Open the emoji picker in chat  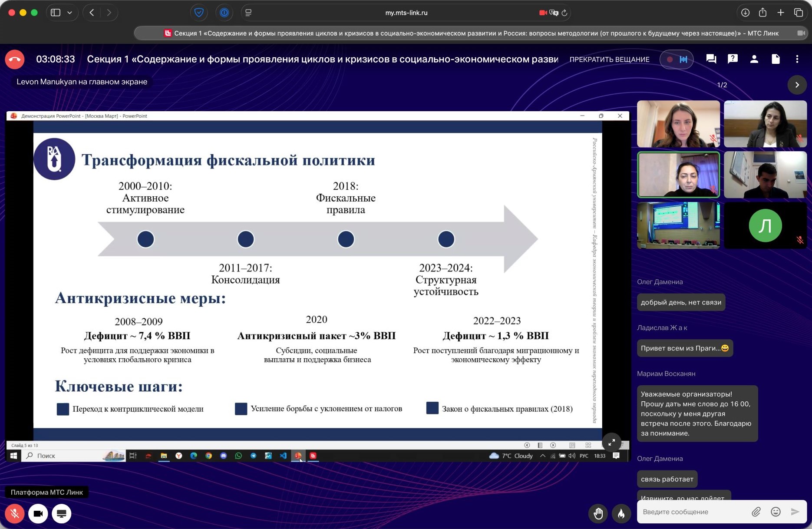776,512
